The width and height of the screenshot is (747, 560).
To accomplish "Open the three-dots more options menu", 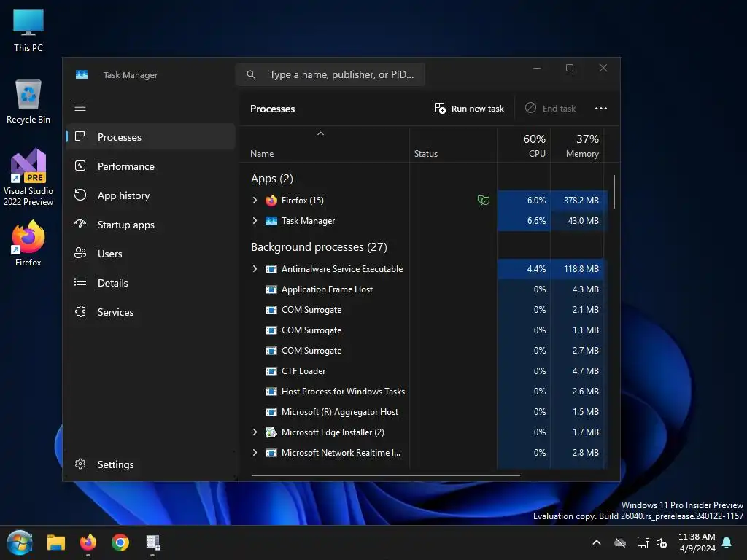I will click(x=601, y=109).
